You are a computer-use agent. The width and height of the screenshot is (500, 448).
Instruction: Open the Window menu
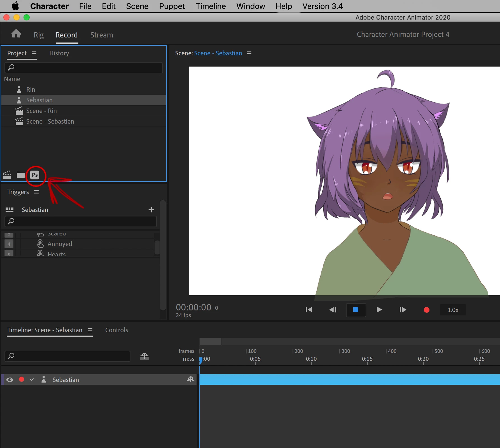coord(251,6)
